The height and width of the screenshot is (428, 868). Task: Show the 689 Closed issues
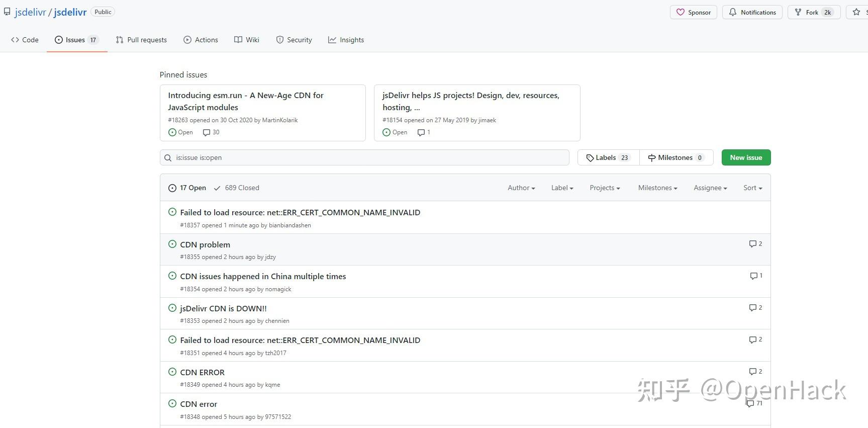[237, 188]
